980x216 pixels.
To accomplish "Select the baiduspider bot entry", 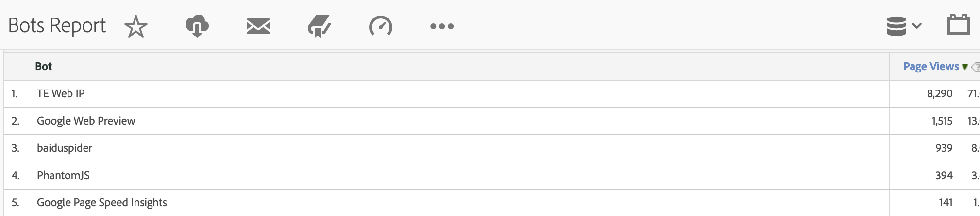I will point(65,148).
